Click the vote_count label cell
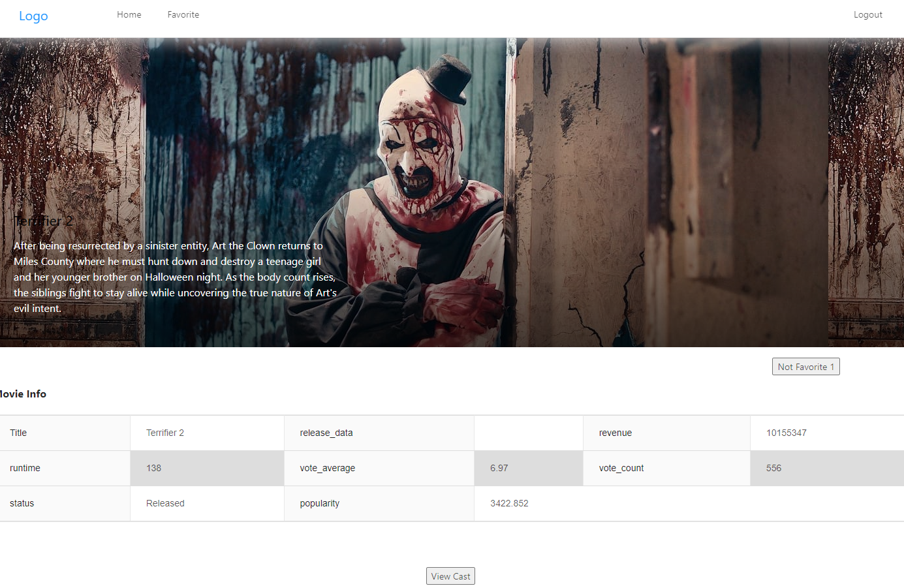Viewport: 904px width, 588px height. coord(666,468)
